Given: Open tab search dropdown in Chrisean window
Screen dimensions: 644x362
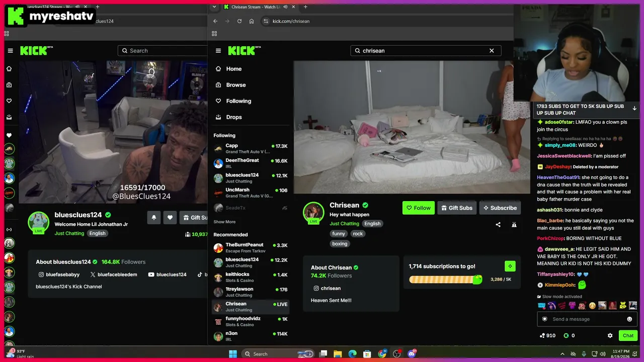Looking at the screenshot, I should 214,7.
